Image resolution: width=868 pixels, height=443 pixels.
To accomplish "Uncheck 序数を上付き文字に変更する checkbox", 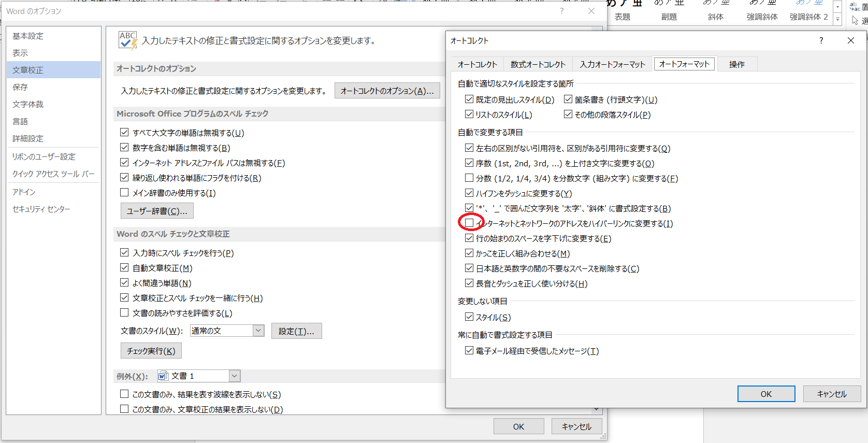I will [469, 163].
